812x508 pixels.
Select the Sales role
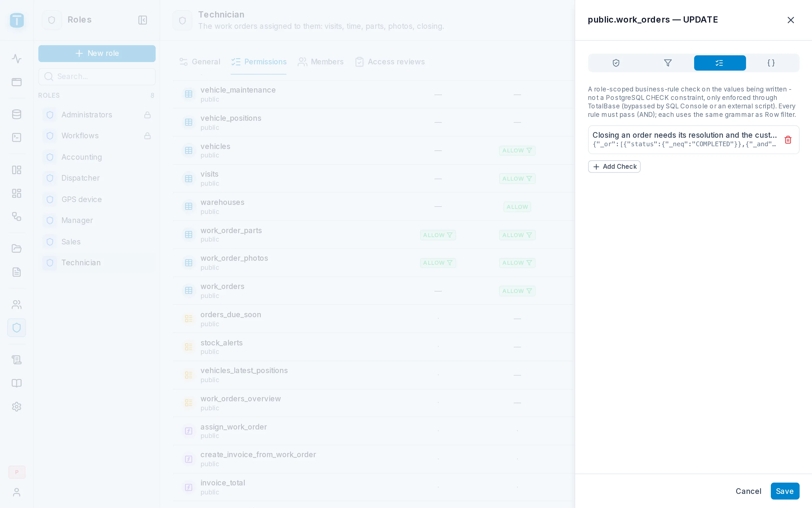coord(97,242)
